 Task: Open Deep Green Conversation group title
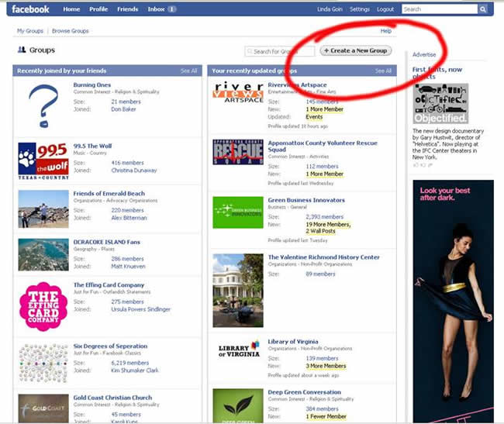point(305,392)
